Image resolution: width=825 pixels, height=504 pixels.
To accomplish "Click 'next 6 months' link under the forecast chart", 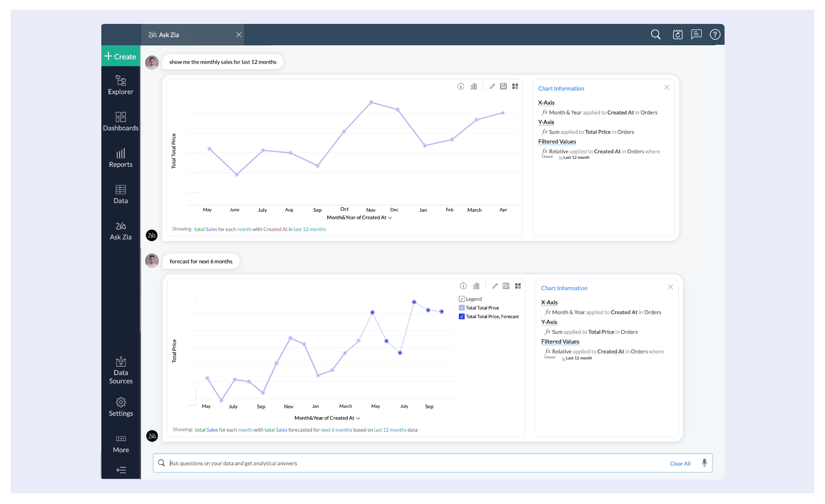I will point(336,430).
